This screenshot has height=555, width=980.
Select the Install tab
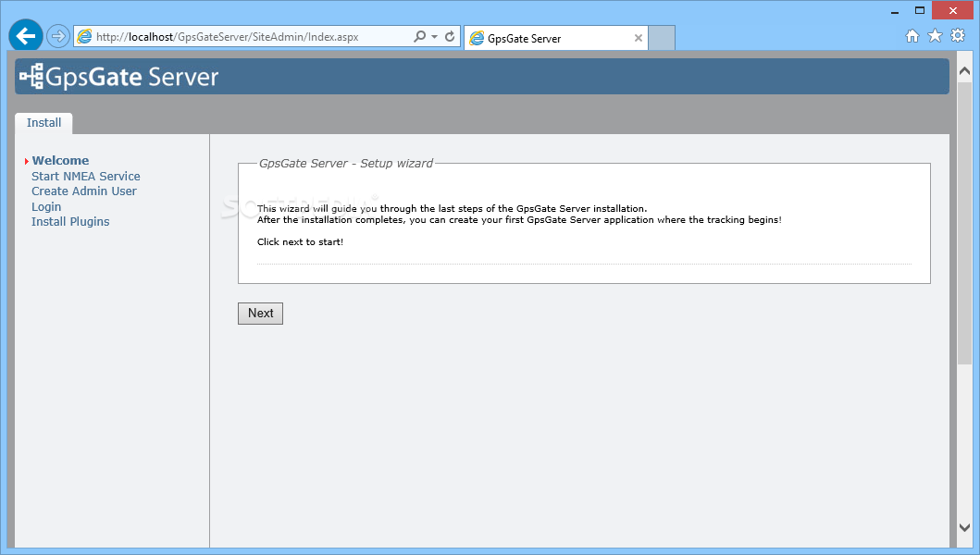pos(43,123)
